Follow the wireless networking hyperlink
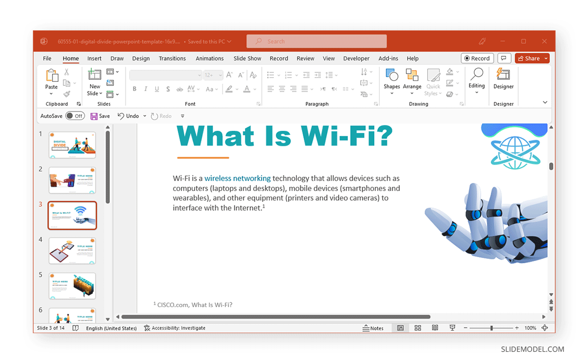This screenshot has width=588, height=364. [238, 178]
